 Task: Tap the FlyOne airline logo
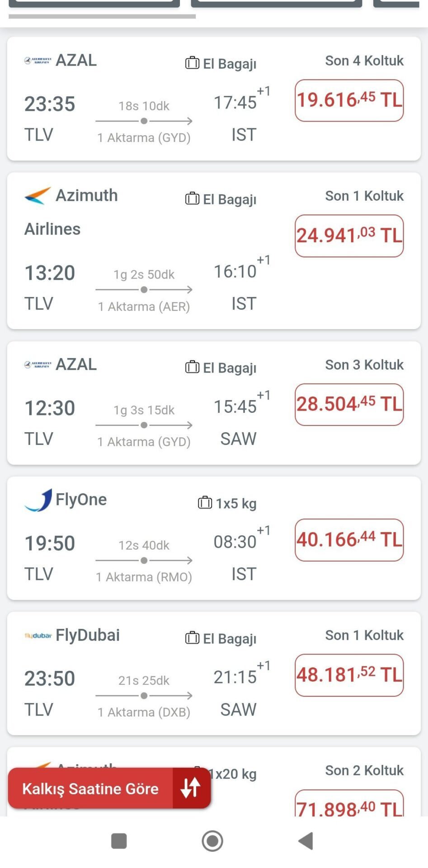(38, 500)
